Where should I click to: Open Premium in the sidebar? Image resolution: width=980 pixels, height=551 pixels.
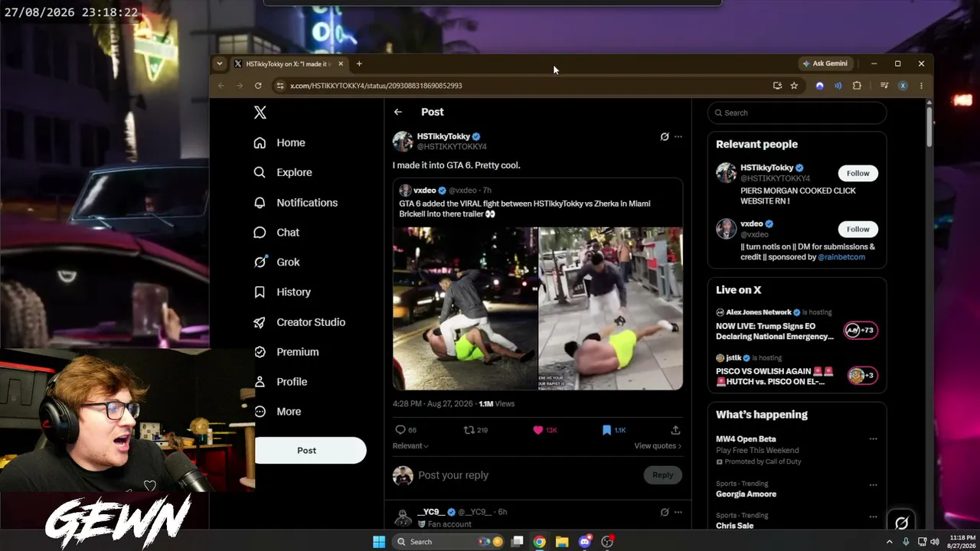[286, 351]
